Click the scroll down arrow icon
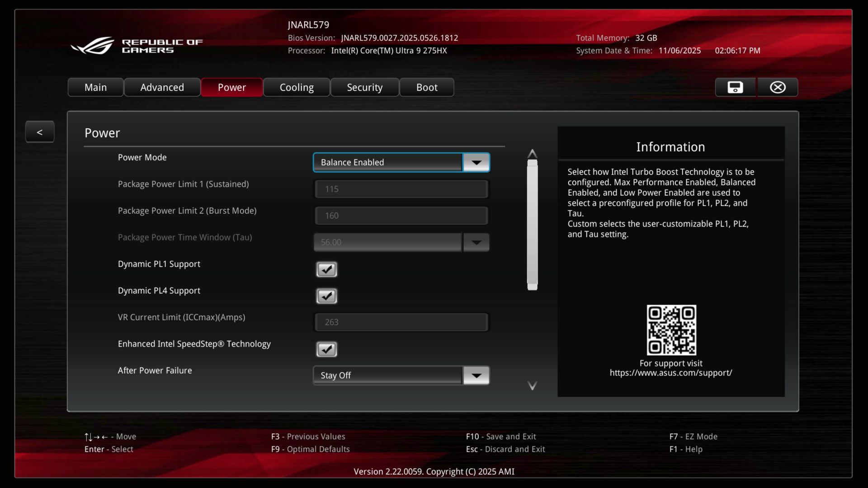This screenshot has height=488, width=868. pos(532,385)
